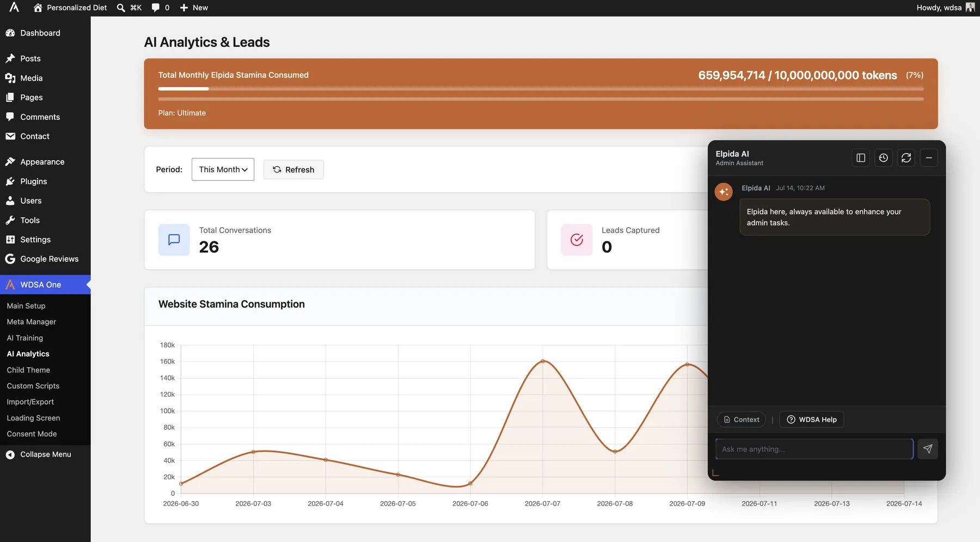
Task: Open the Posts pin icon menu
Action: pos(10,58)
